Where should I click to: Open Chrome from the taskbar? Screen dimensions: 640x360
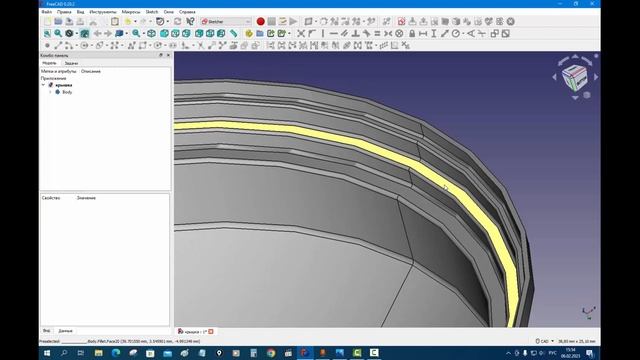click(271, 353)
